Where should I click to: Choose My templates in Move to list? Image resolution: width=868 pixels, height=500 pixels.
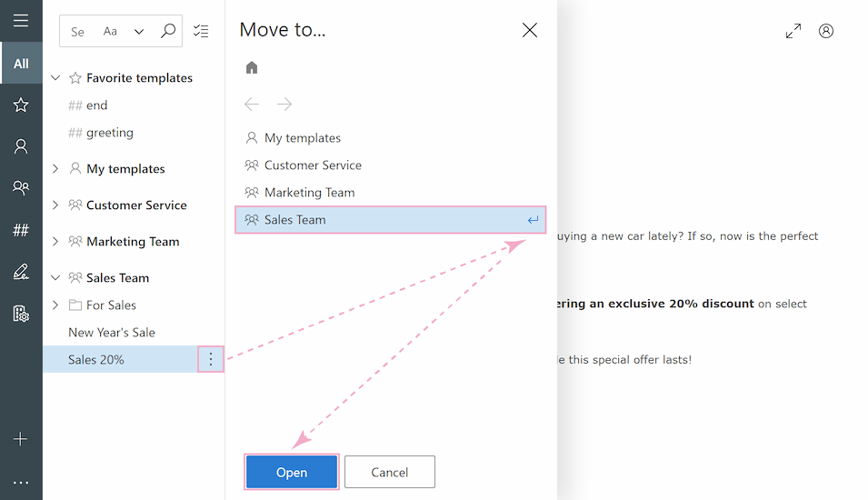pyautogui.click(x=303, y=138)
